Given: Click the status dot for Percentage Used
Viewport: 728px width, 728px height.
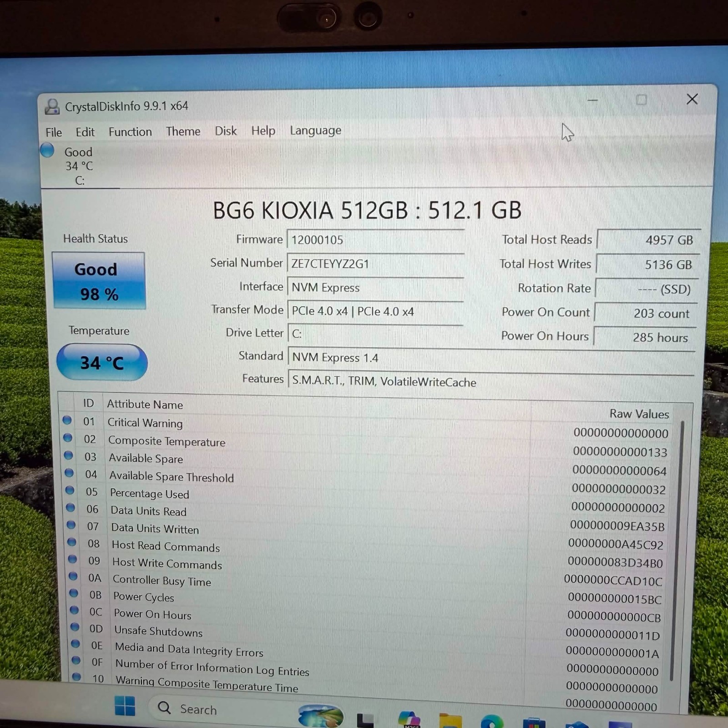Looking at the screenshot, I should 70,490.
